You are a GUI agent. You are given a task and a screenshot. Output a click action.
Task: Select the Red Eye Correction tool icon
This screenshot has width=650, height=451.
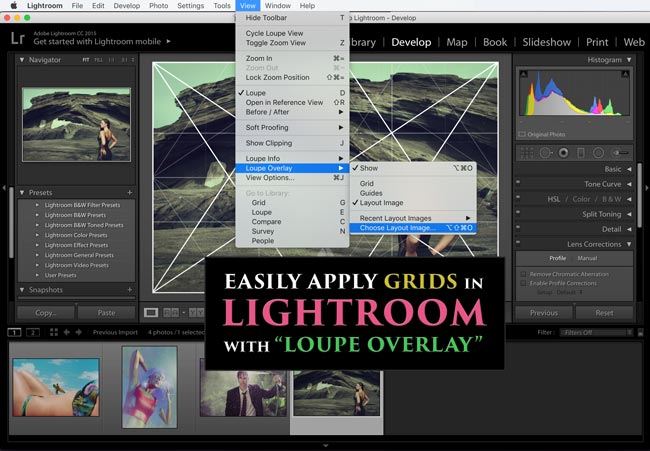coord(563,153)
